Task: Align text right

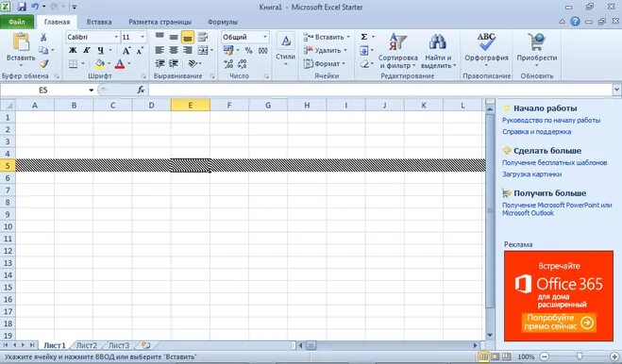Action: tap(188, 50)
